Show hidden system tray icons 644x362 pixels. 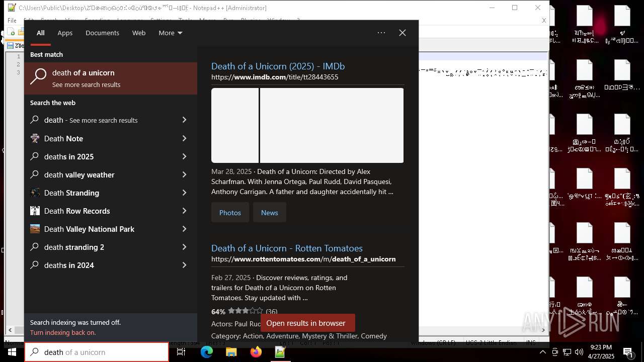[x=542, y=352]
